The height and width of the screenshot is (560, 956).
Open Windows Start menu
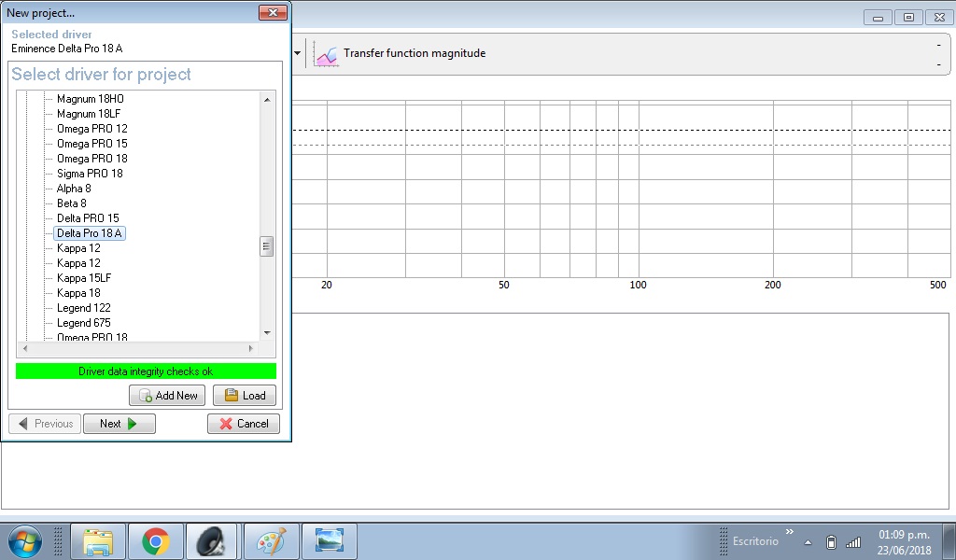(25, 541)
